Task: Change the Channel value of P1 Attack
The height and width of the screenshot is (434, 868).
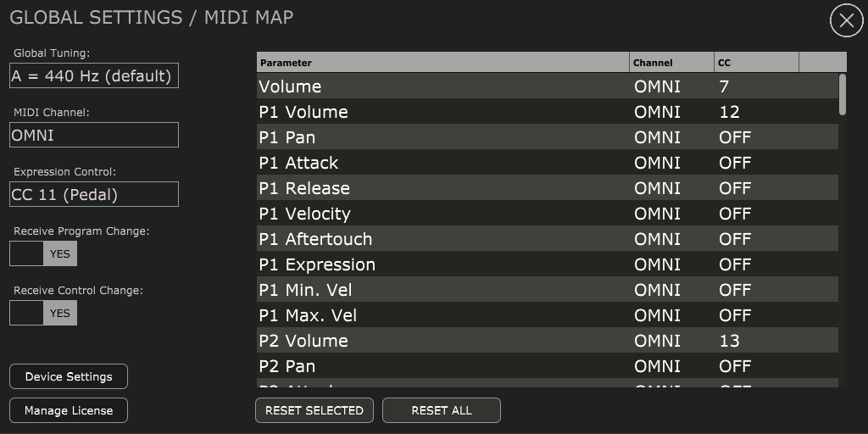Action: [672, 163]
